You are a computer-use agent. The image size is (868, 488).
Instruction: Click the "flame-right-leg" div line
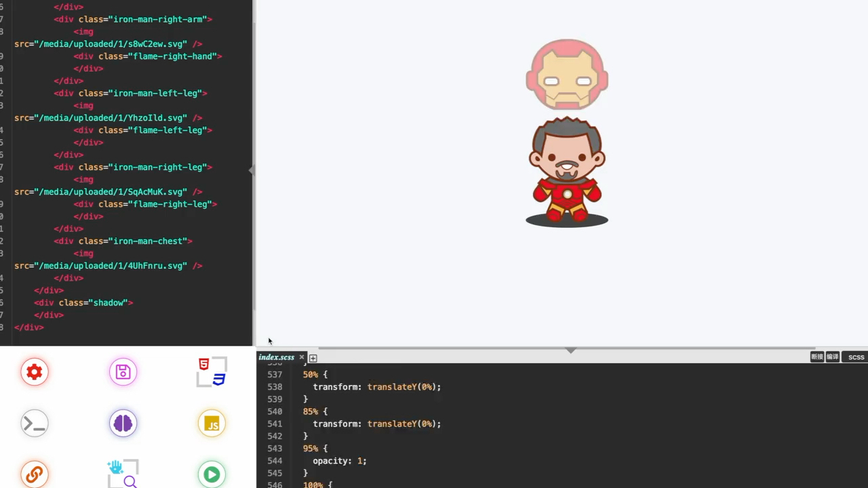(146, 204)
